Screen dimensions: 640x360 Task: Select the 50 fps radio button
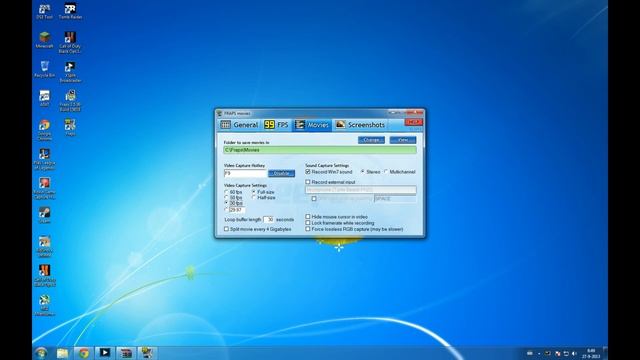(x=227, y=198)
